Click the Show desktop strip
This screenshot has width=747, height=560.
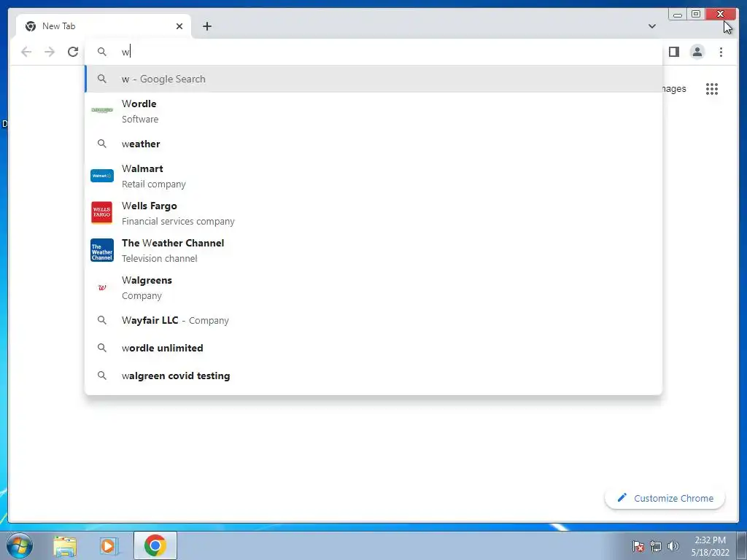click(x=742, y=545)
